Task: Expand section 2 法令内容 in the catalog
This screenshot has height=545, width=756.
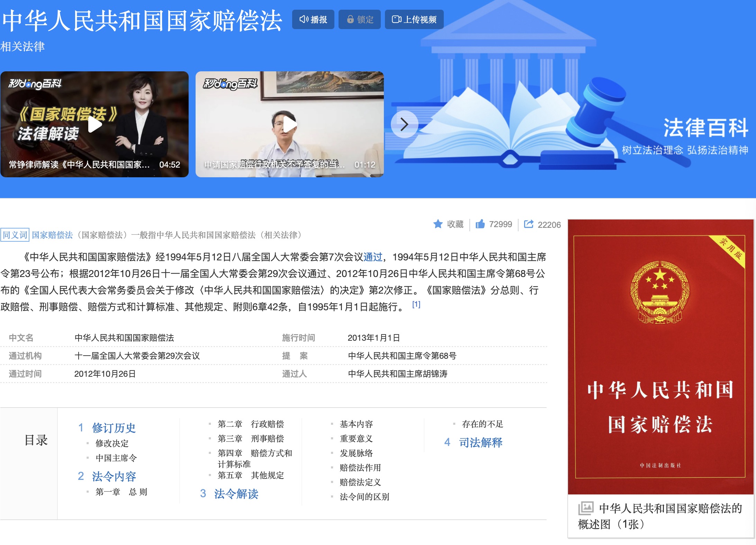Action: pyautogui.click(x=114, y=476)
